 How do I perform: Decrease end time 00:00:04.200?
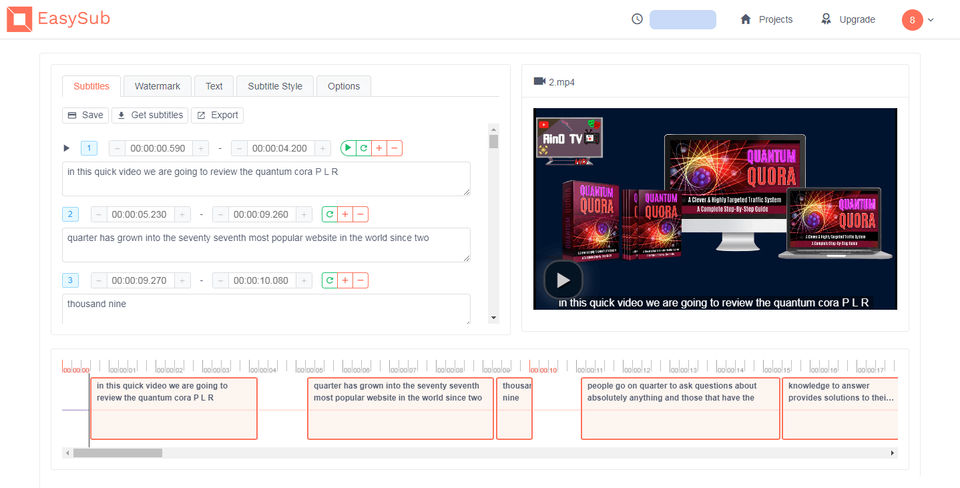[239, 148]
